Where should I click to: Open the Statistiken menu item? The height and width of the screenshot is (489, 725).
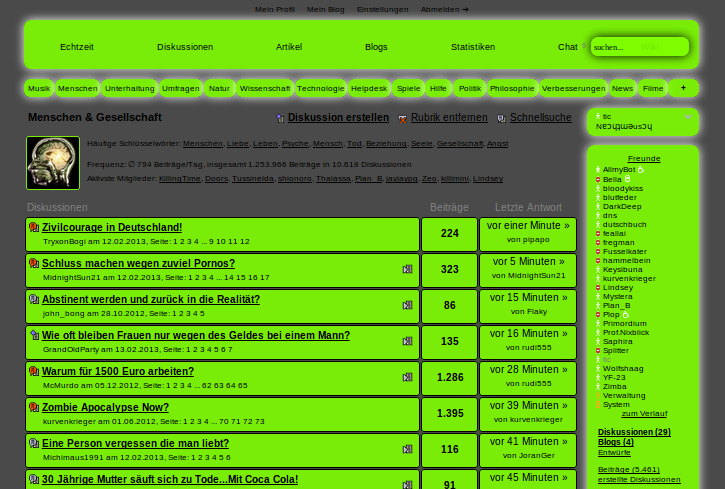472,47
